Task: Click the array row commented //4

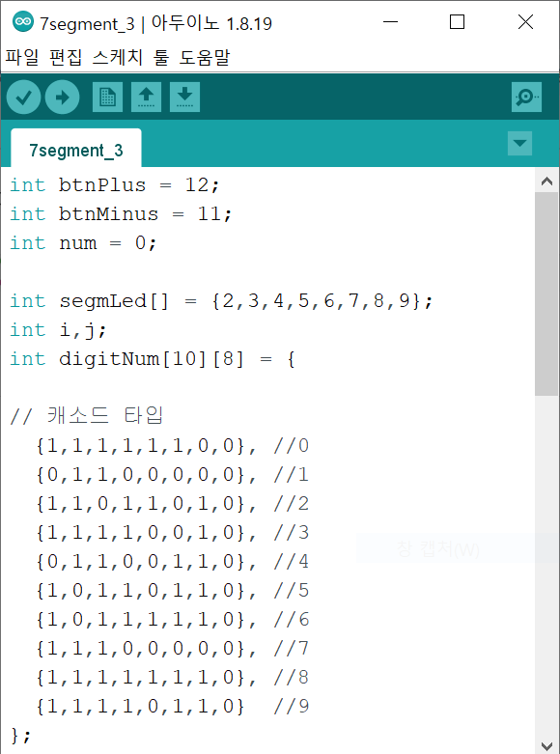Action: coord(172,561)
